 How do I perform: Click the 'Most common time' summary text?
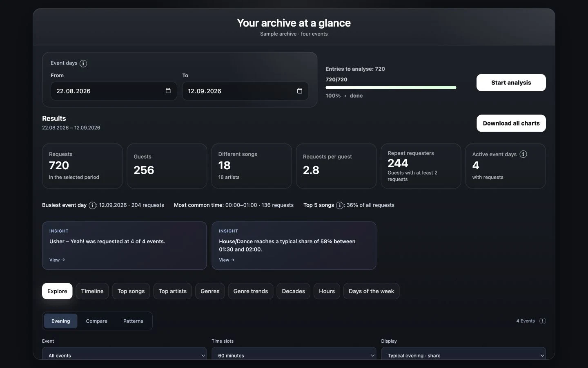[x=234, y=205]
